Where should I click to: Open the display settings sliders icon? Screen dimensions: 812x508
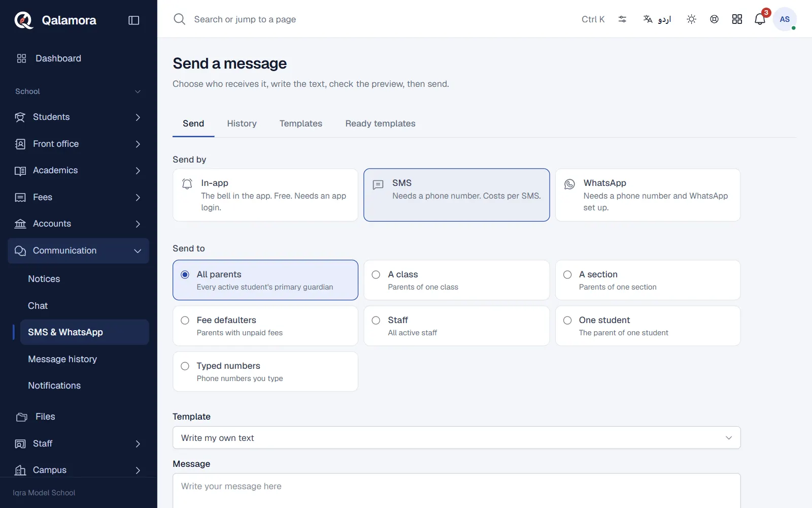tap(622, 19)
